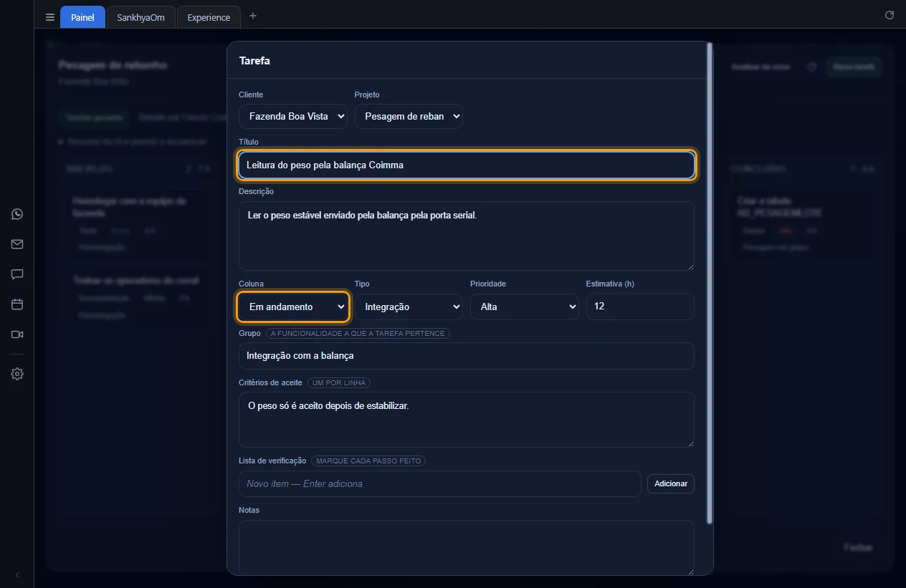Open the calendar icon in the sidebar

[x=17, y=304]
